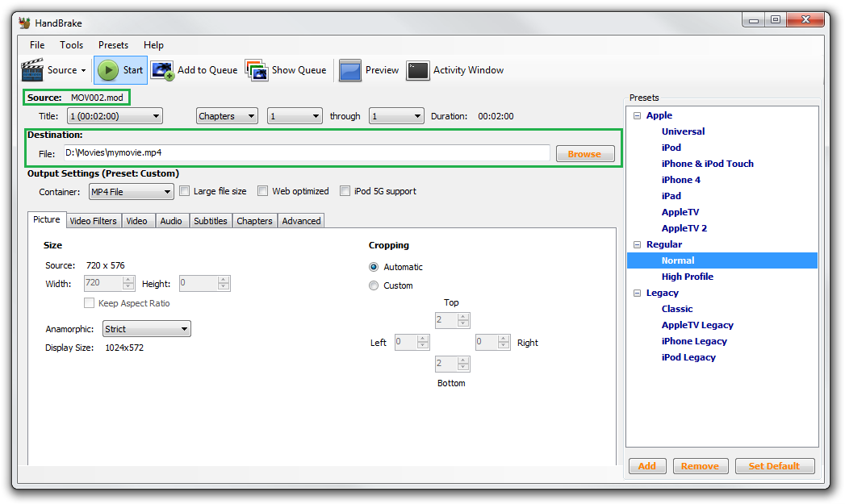
Task: Open the end chapter dropdown after through
Action: coord(396,116)
